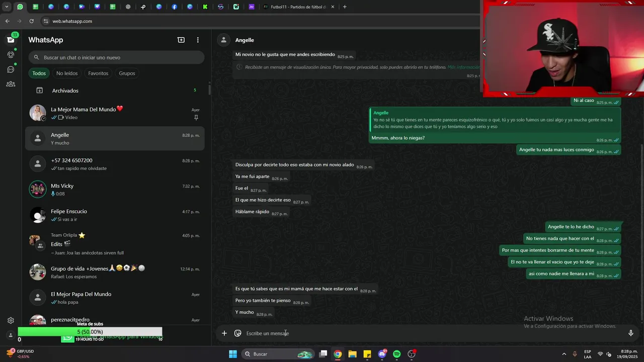Image resolution: width=644 pixels, height=362 pixels.
Task: Open the Team Orlipla Edits chat
Action: 115,244
